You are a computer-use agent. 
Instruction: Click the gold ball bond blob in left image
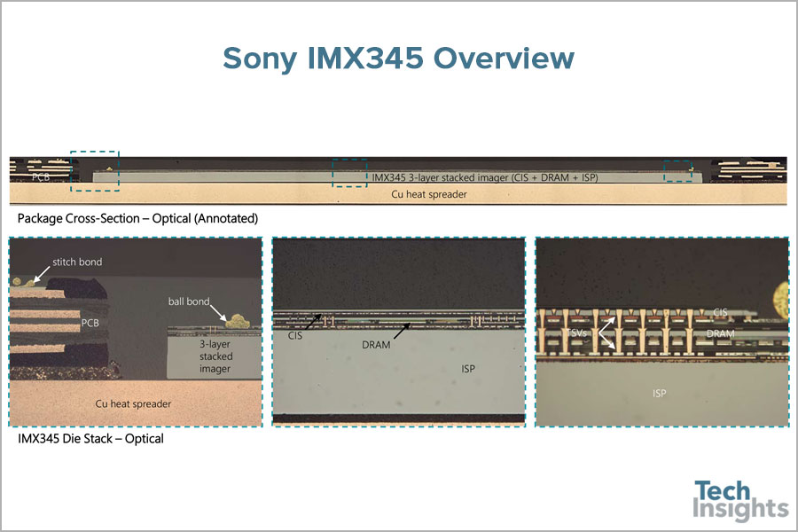238,321
